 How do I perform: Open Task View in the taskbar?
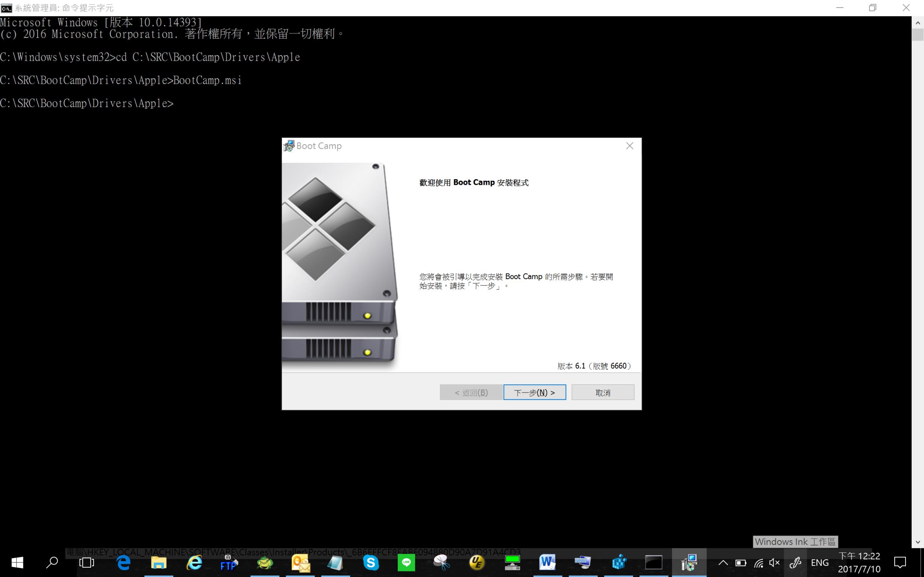tap(86, 562)
